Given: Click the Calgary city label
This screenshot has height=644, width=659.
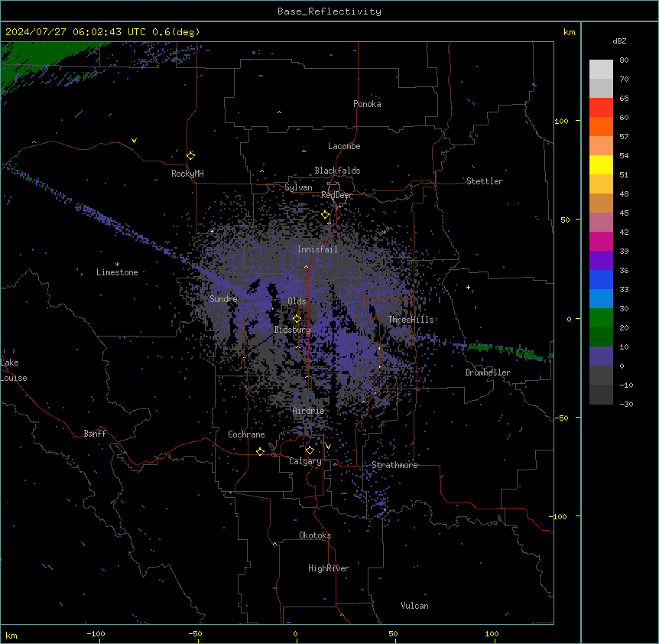Looking at the screenshot, I should [x=305, y=461].
